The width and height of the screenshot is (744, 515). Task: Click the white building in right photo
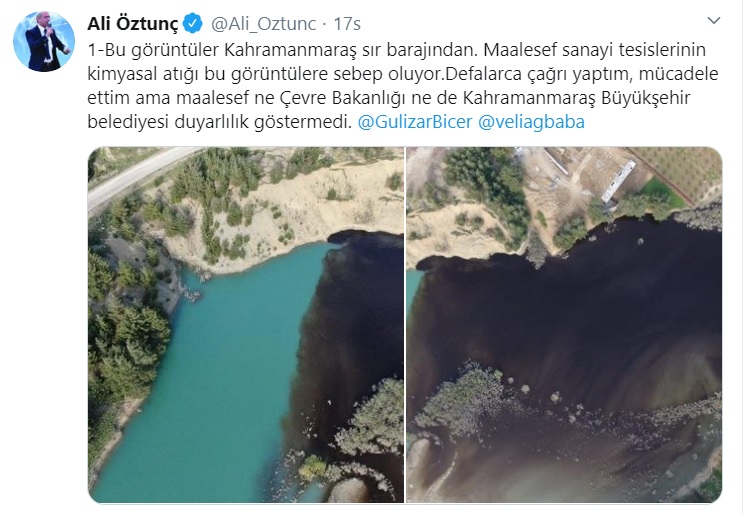(x=618, y=180)
